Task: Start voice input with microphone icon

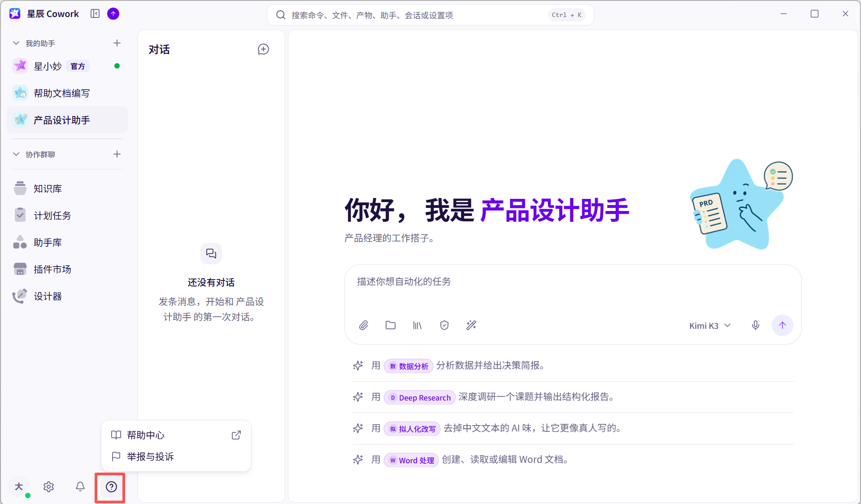Action: [x=756, y=325]
